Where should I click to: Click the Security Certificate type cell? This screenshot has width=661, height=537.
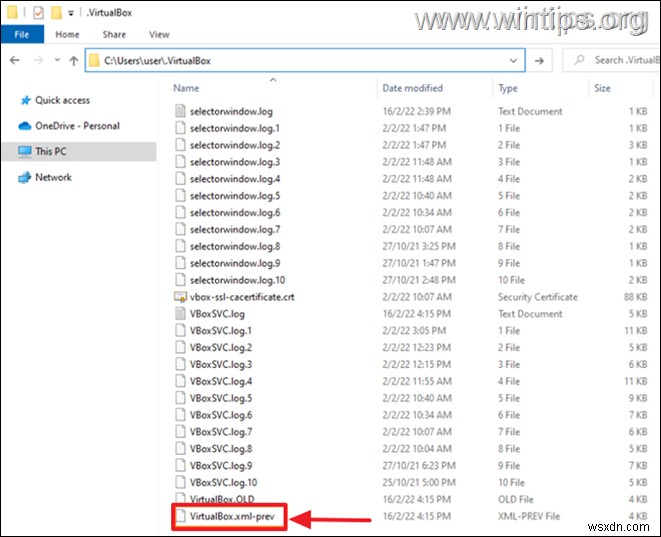537,297
